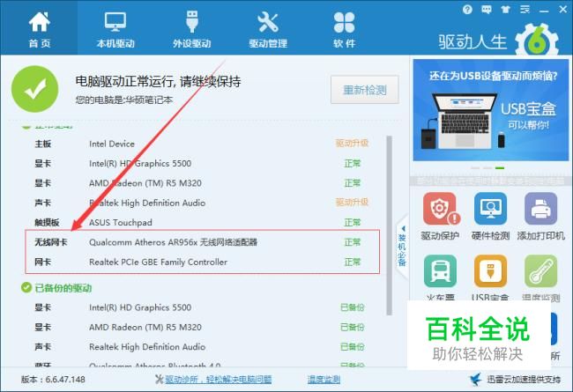This screenshot has height=392, width=573.
Task: Click 驱动升级 for 主板 Intel Device
Action: tap(352, 144)
